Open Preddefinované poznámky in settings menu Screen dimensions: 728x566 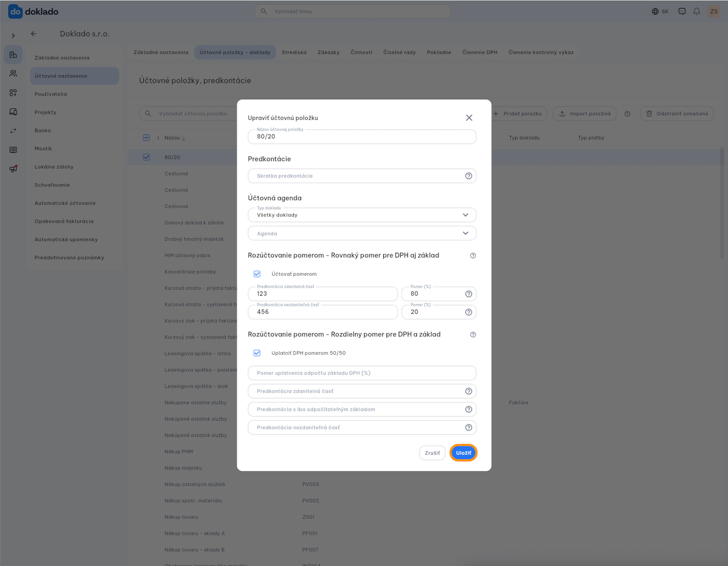tap(74, 258)
